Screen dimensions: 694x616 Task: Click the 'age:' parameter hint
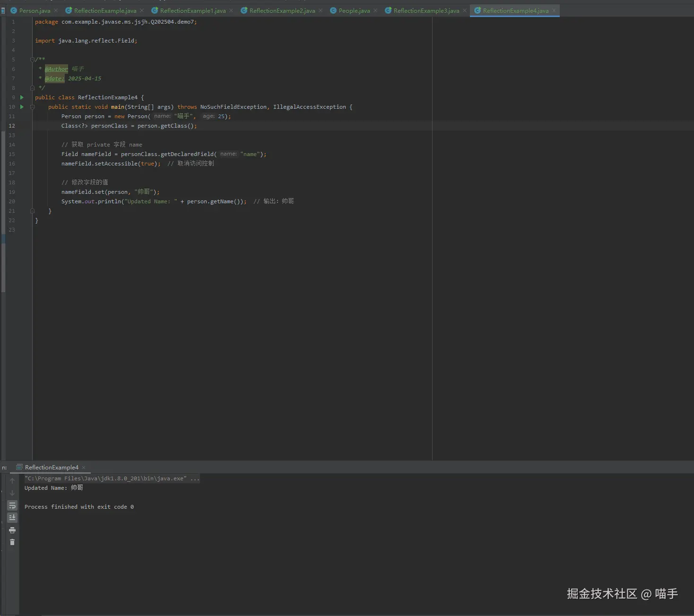pos(208,116)
